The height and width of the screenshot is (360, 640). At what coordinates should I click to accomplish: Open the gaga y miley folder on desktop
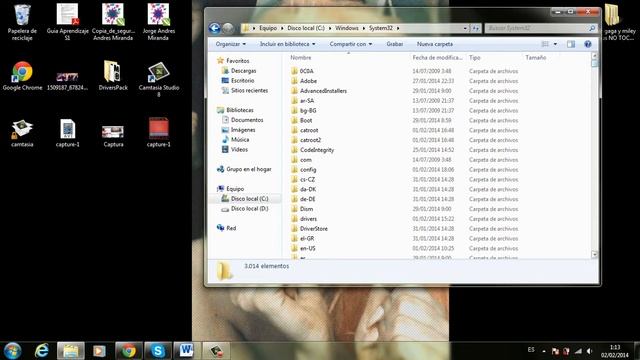tap(619, 22)
